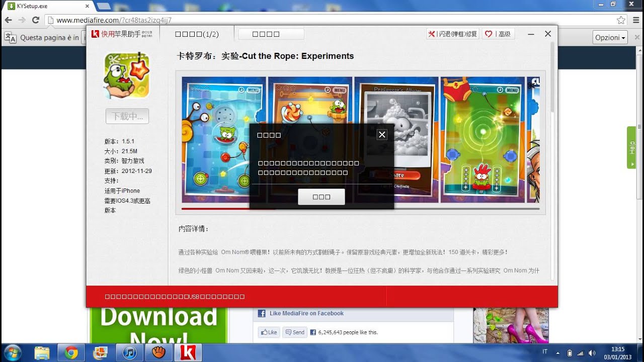
Task: Click version text 1.5.1
Action: pos(128,141)
